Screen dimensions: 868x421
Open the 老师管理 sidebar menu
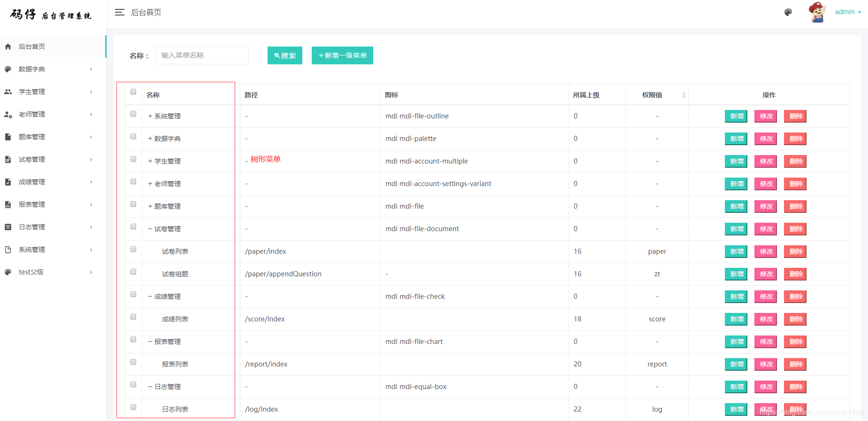coord(53,114)
